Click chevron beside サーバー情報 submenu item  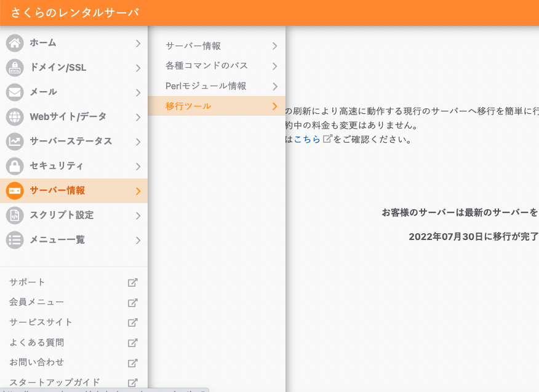tap(274, 46)
